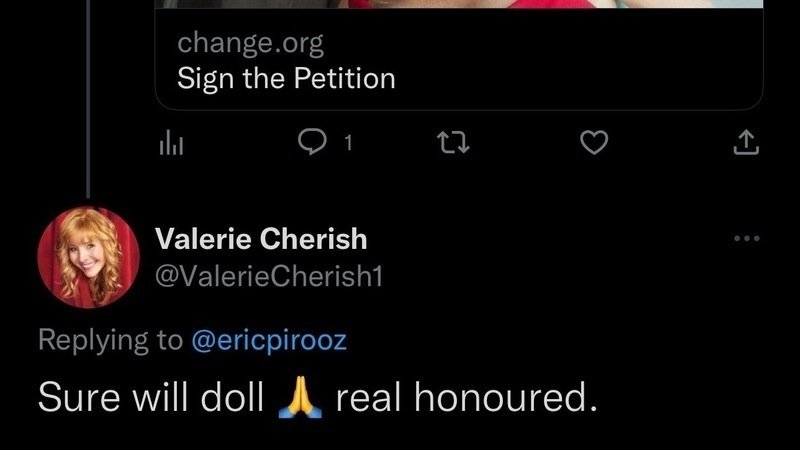This screenshot has width=800, height=450.
Task: Click the "Replying to" label
Action: click(110, 340)
